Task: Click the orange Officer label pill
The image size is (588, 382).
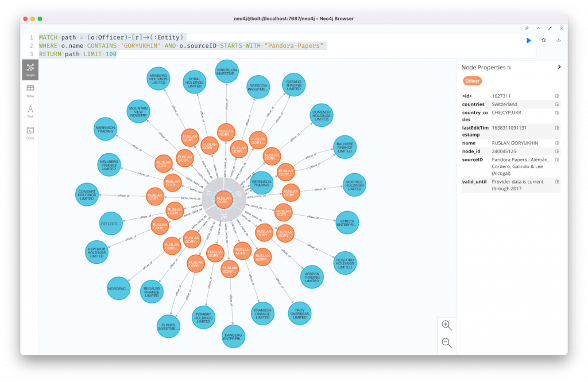Action: (x=472, y=81)
